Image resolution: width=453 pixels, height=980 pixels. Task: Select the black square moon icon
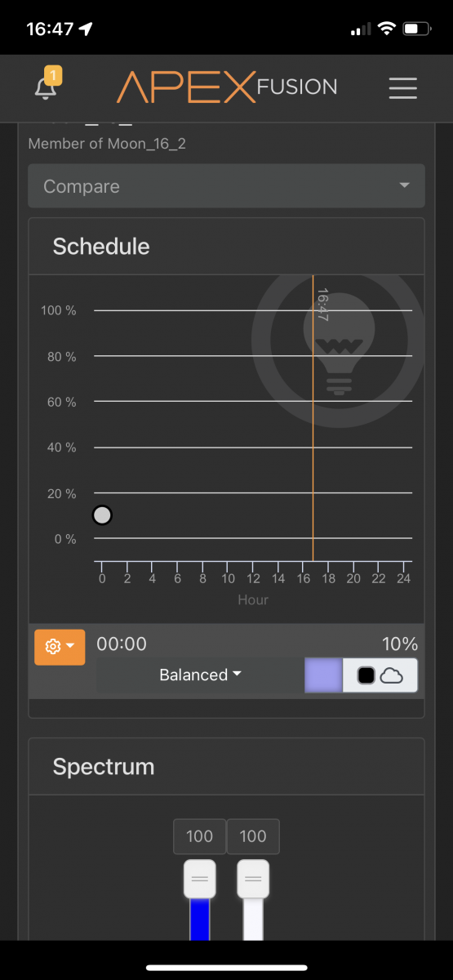(366, 675)
